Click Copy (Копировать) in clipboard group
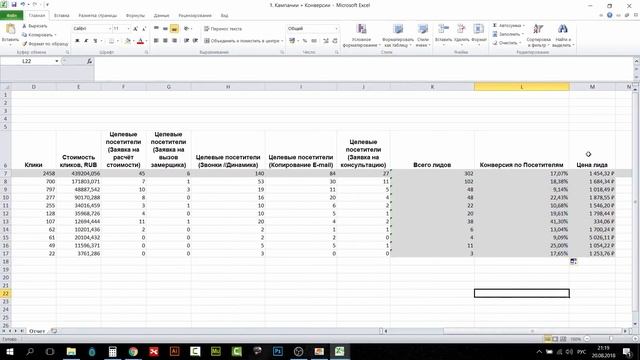 (x=39, y=35)
